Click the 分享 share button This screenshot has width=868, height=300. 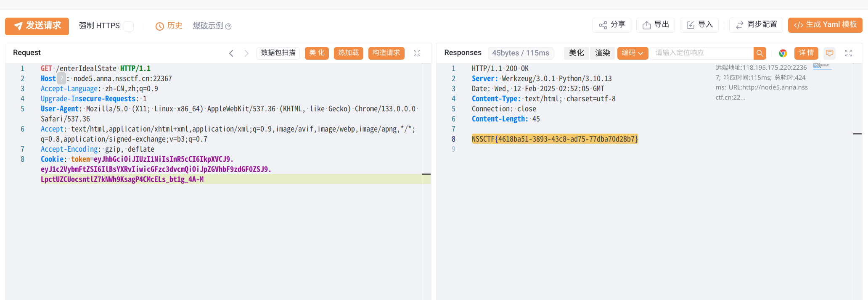612,25
